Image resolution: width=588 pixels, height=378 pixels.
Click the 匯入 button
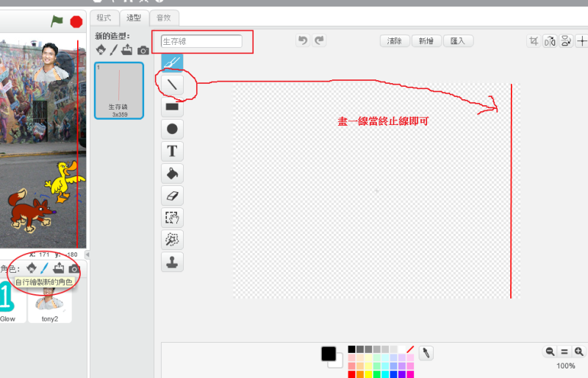[x=457, y=41]
